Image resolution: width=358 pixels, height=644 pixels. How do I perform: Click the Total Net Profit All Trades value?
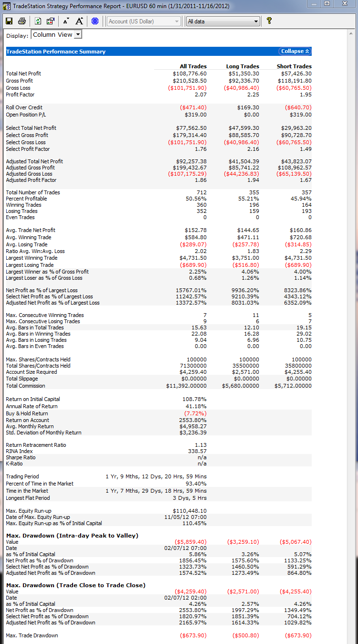click(x=190, y=74)
